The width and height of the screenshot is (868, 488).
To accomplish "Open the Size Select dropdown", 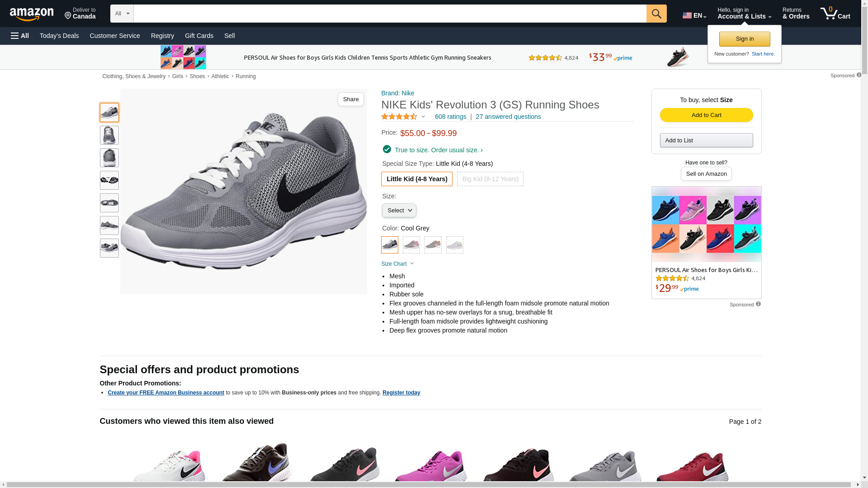I will coord(399,211).
